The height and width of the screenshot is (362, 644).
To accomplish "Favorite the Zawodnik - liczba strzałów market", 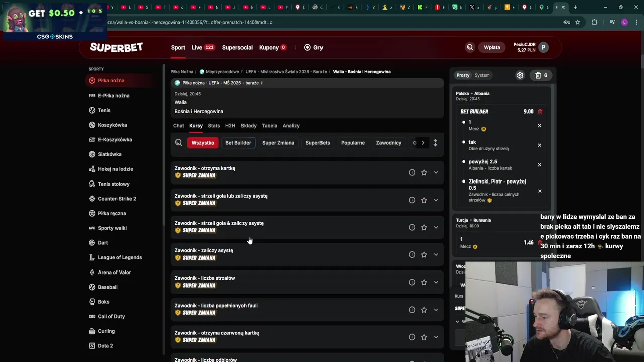I will tap(424, 282).
